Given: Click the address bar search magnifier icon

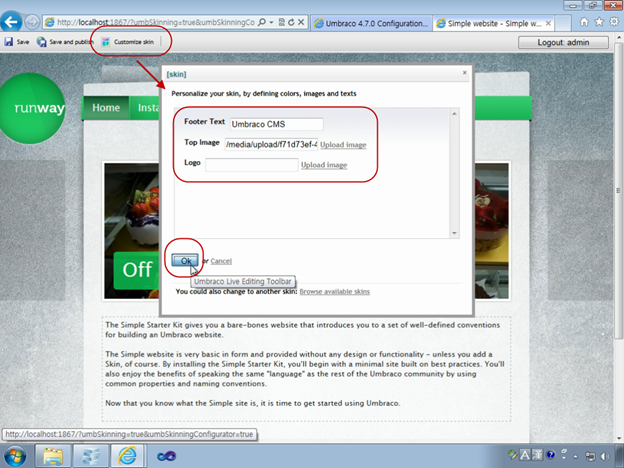Looking at the screenshot, I should [x=262, y=22].
